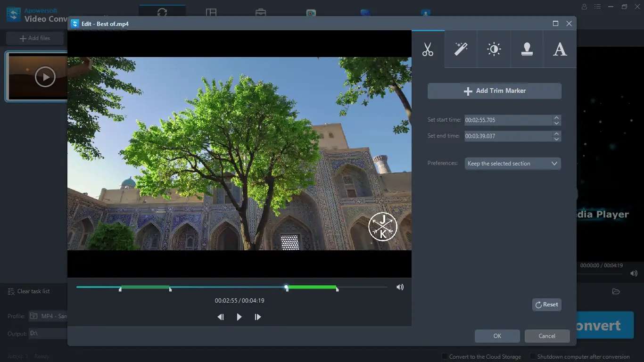Mute the editor preview volume

(400, 287)
